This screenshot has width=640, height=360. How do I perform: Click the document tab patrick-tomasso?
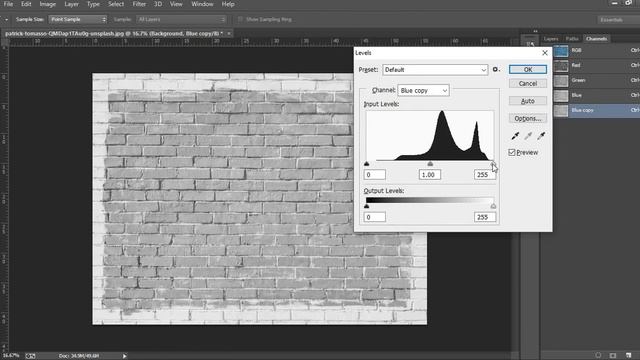114,33
